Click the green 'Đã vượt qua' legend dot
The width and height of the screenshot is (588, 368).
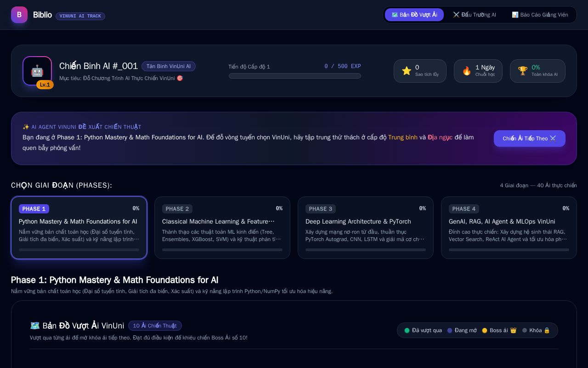point(407,330)
